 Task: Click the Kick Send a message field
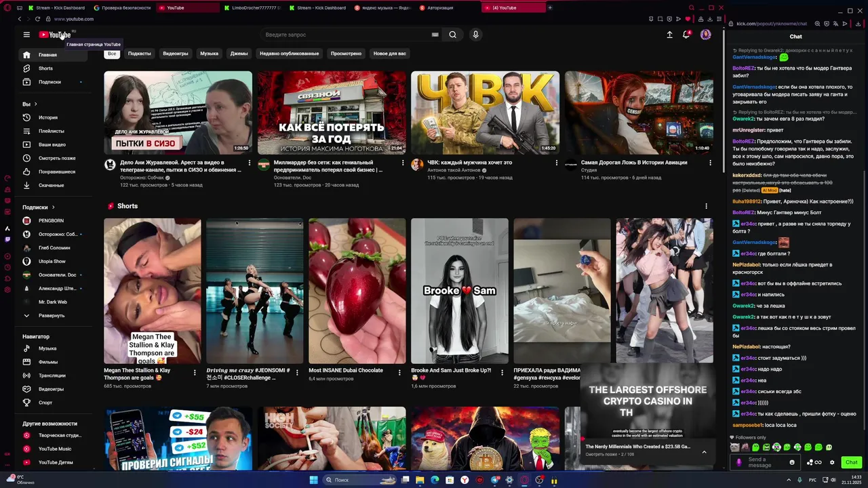click(x=764, y=462)
